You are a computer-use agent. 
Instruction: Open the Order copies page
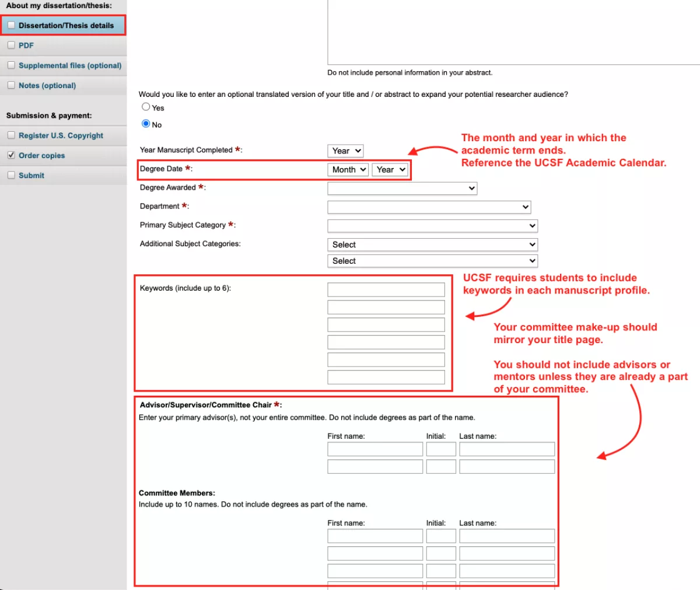coord(41,155)
